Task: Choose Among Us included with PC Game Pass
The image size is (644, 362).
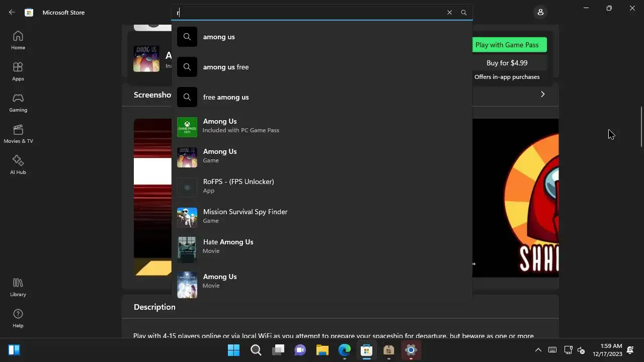Action: (322, 127)
